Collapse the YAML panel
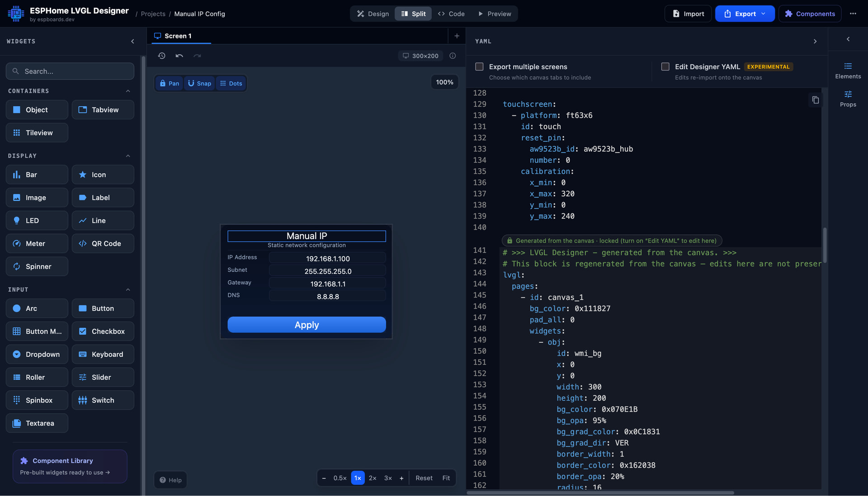This screenshot has width=868, height=496. pos(815,41)
